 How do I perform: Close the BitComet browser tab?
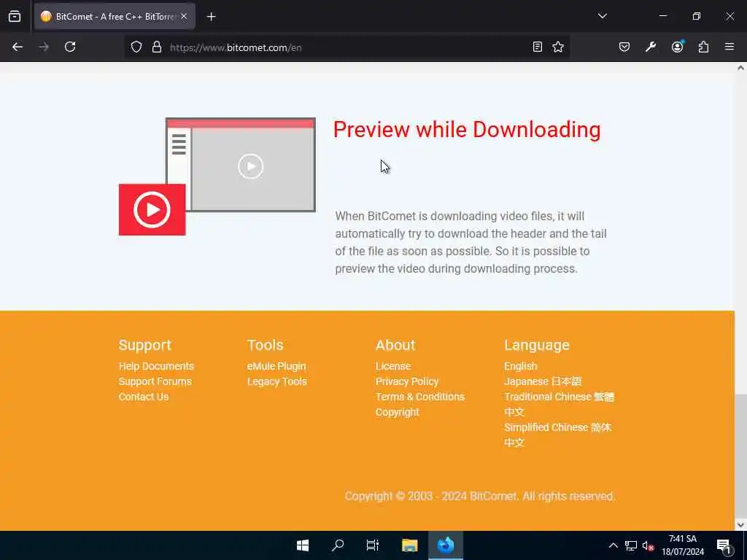184,17
